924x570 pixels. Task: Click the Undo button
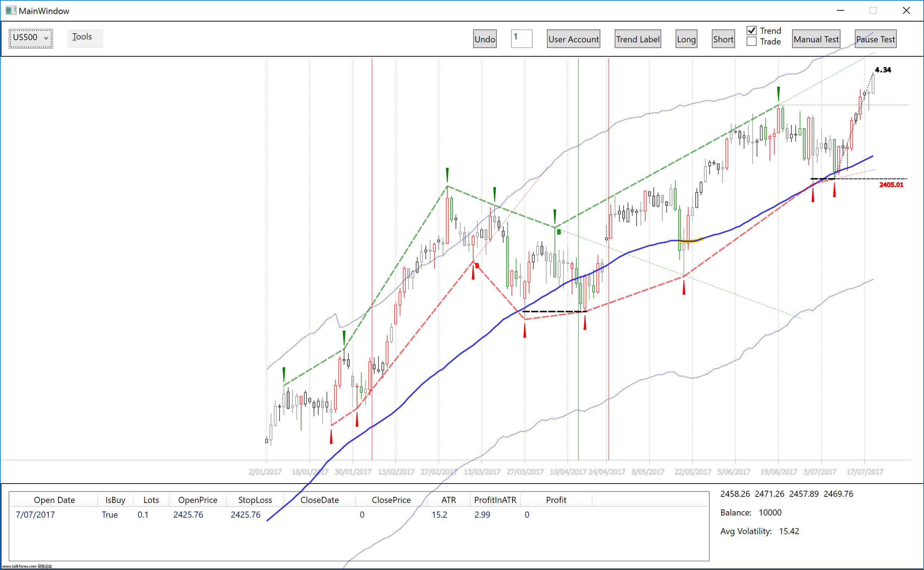pyautogui.click(x=485, y=39)
